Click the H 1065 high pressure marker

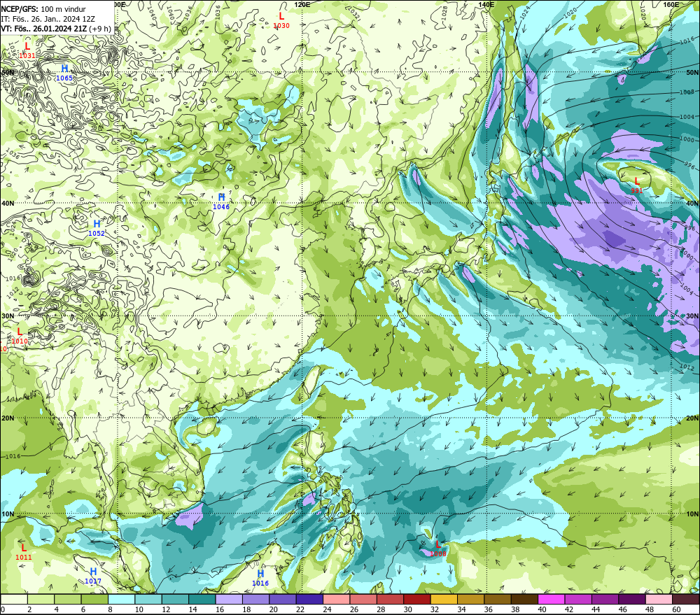point(64,73)
